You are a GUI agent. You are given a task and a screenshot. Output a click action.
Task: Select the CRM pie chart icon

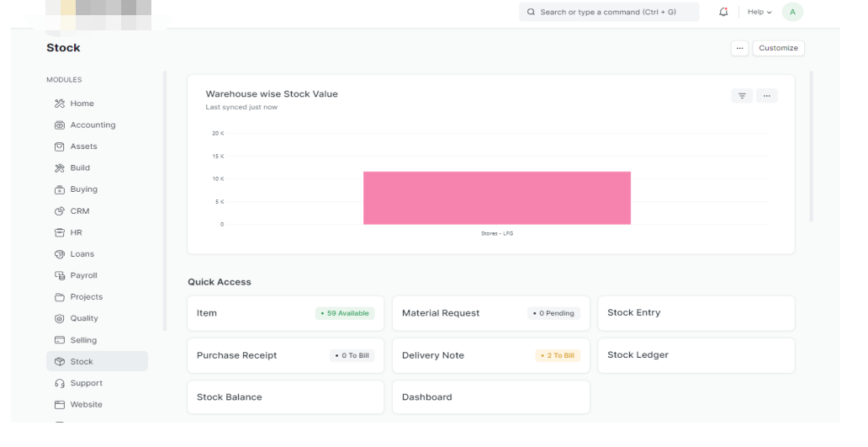59,211
